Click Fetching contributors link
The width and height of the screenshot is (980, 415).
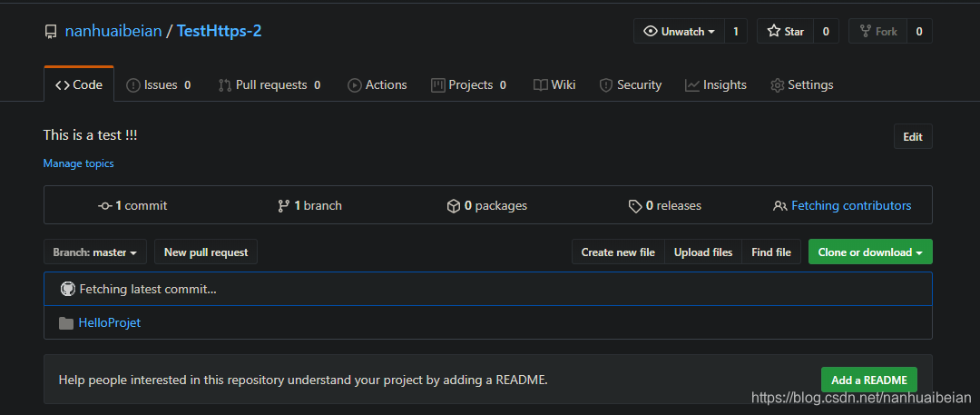pos(851,205)
